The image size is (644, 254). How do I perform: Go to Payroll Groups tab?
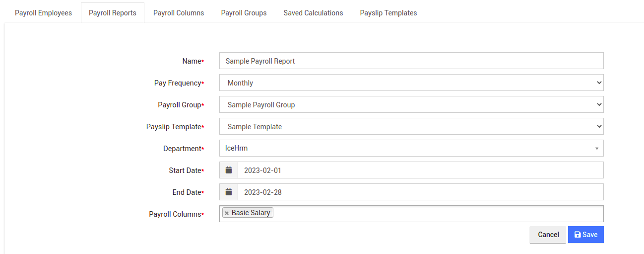point(244,13)
